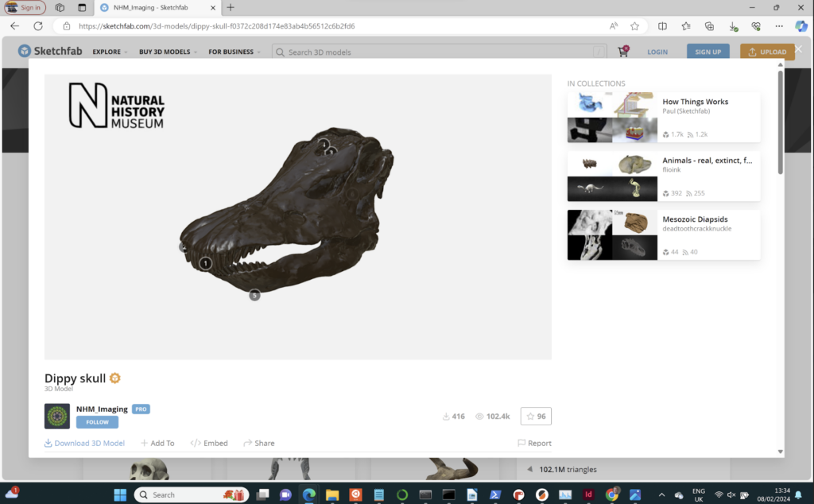Click the downloads count icon showing 416

coord(447,416)
